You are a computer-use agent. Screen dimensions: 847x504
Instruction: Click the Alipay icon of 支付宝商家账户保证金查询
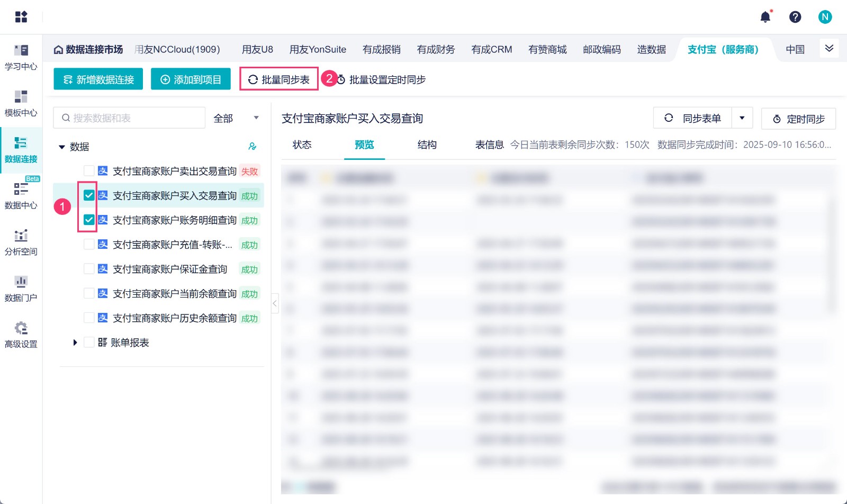click(x=103, y=269)
